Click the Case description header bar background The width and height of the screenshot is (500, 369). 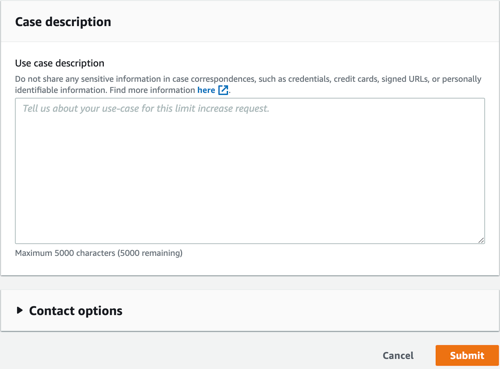[x=300, y=22]
